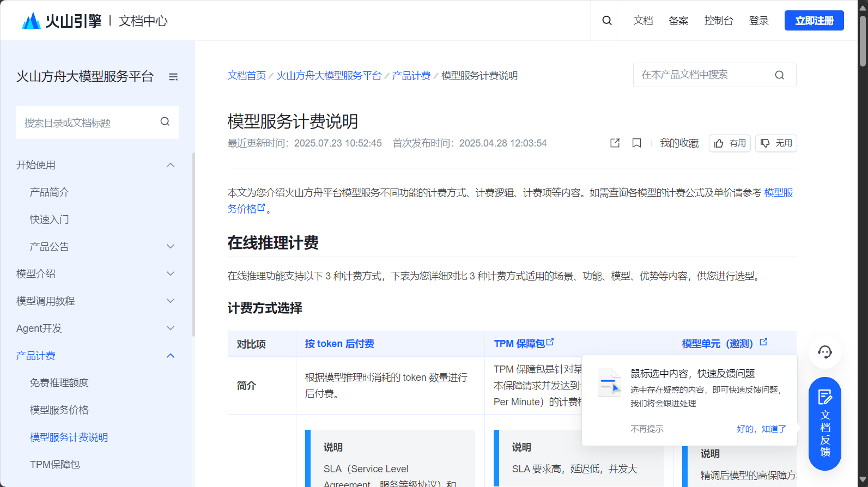Click breadcrumb 火山方舟大模型服务平台
The image size is (868, 487).
tap(329, 76)
